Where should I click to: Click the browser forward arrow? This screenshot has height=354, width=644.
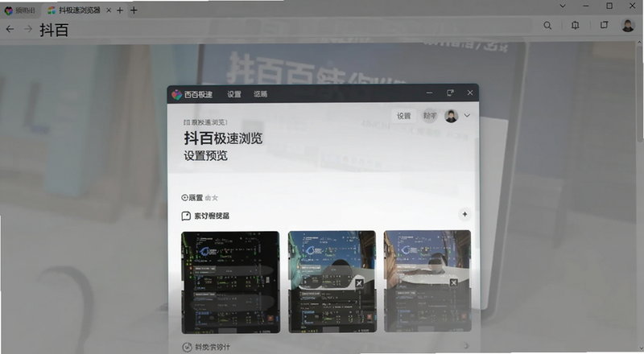point(28,29)
